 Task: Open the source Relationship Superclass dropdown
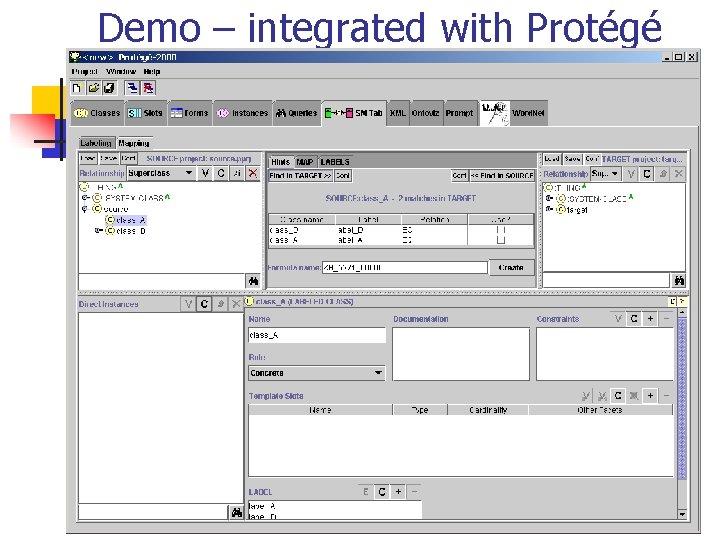161,173
